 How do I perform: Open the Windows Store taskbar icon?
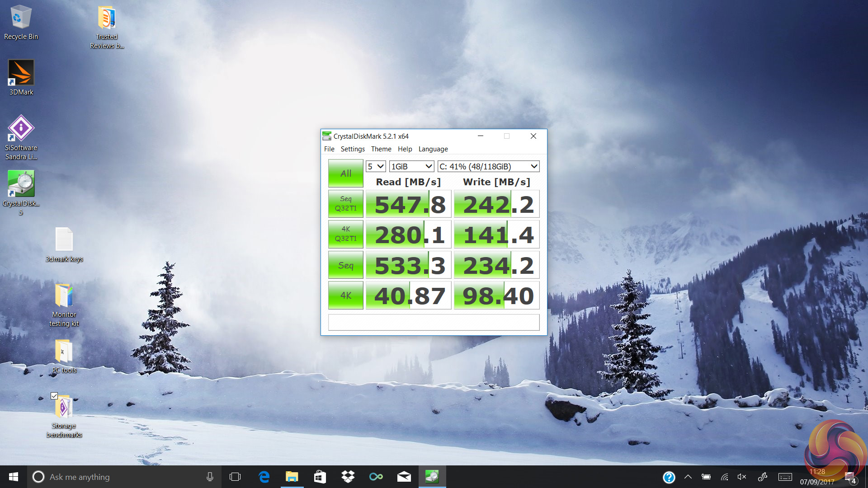tap(320, 477)
